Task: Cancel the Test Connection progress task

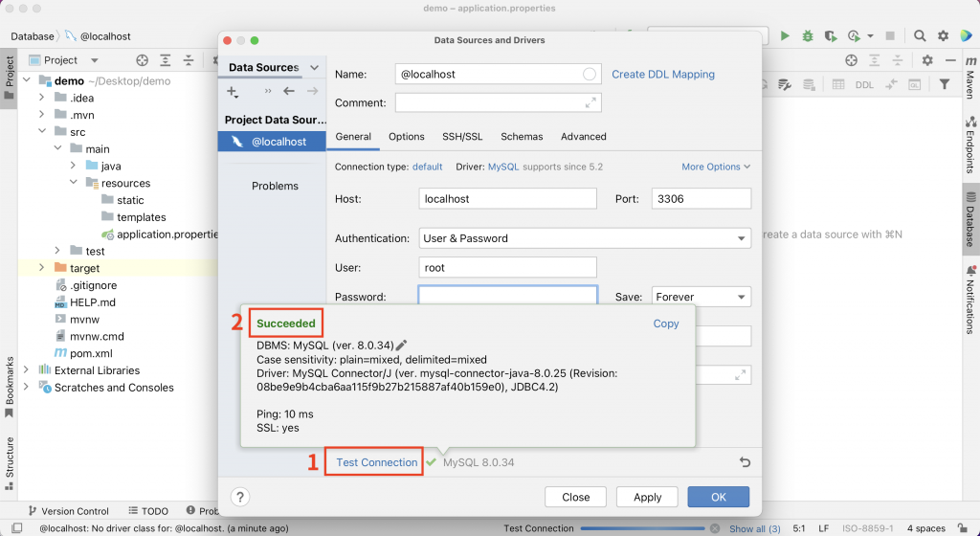Action: tap(715, 528)
